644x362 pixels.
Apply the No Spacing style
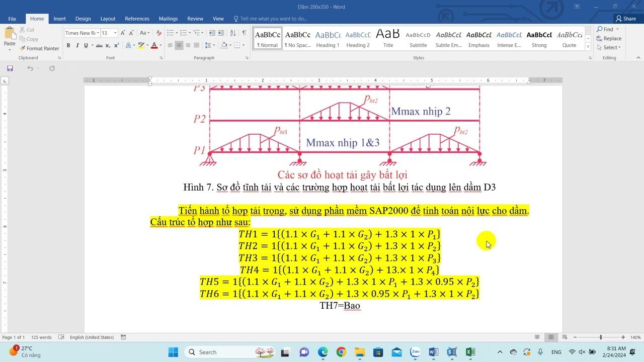[x=297, y=39]
